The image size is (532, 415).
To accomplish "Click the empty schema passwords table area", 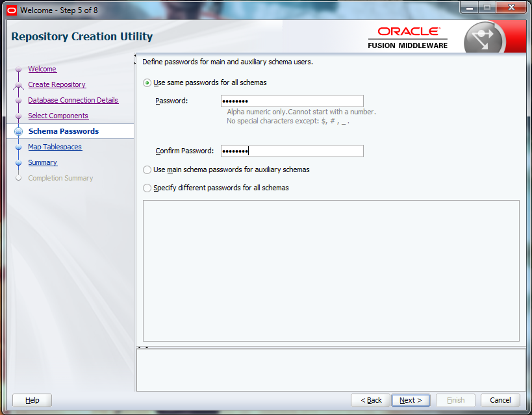I will pyautogui.click(x=331, y=271).
